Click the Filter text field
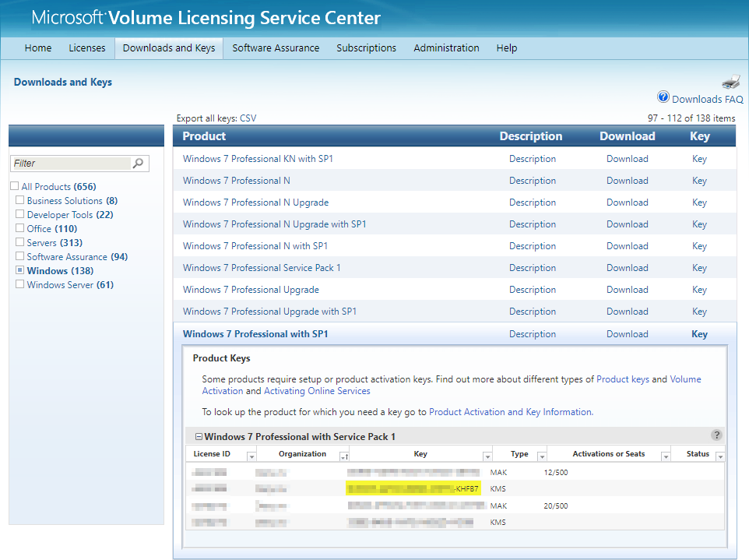This screenshot has height=560, width=749. 71,164
